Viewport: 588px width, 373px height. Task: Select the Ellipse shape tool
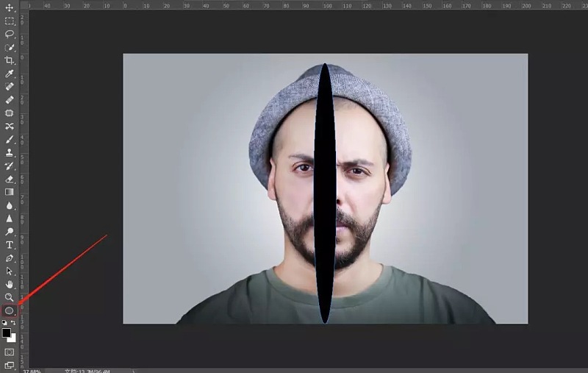coord(9,310)
